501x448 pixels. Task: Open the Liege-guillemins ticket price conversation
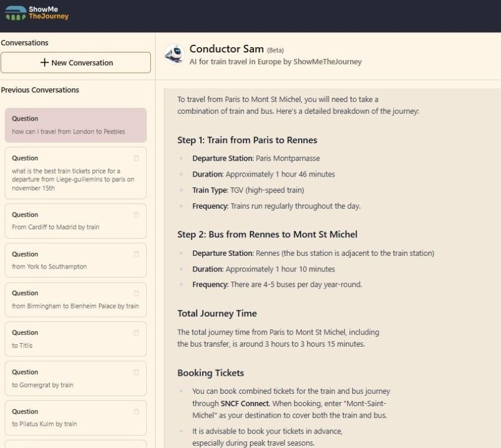[x=76, y=173]
